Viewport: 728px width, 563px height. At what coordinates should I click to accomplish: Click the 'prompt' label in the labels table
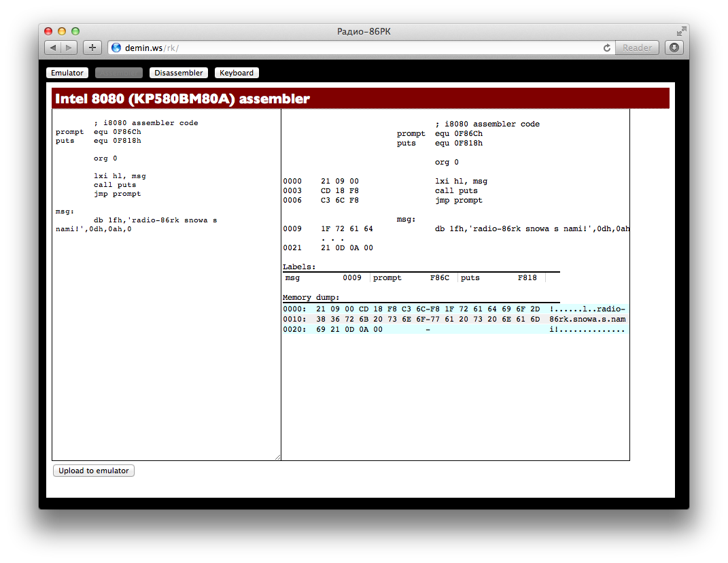(387, 278)
